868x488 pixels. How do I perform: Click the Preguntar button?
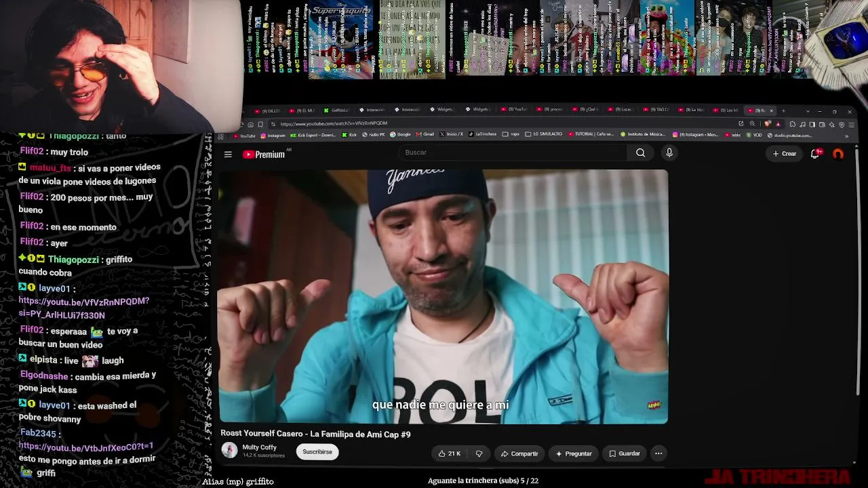pos(574,453)
